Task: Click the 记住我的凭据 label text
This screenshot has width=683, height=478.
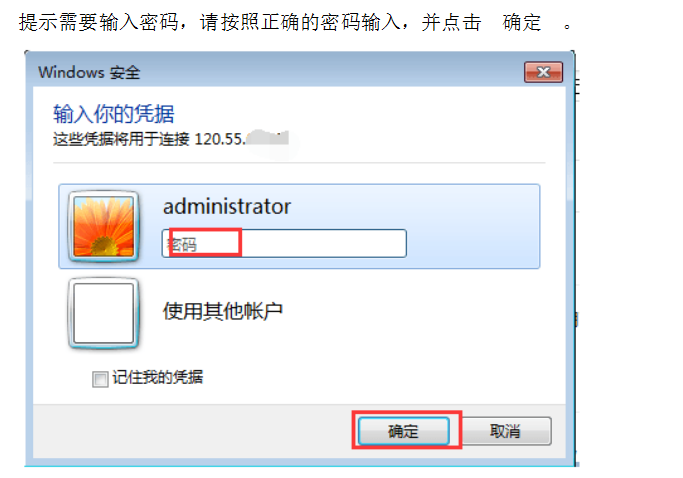Action: click(158, 377)
